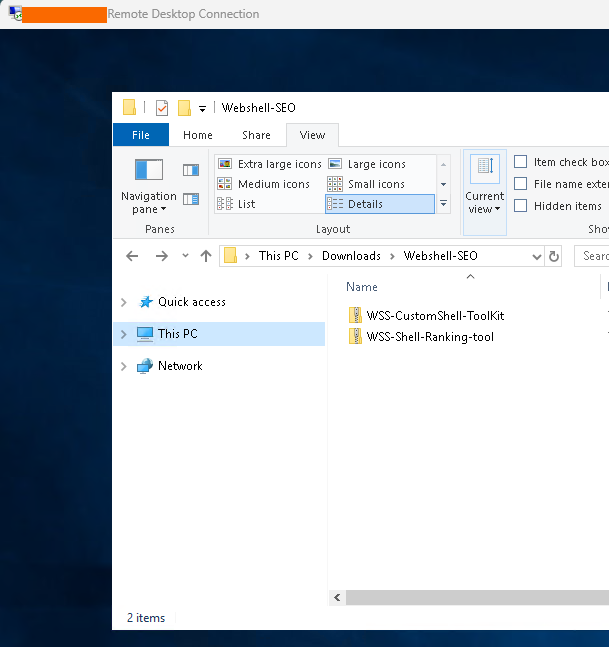Show Hidden items checkbox
Screen dimensions: 609x647
click(x=520, y=205)
